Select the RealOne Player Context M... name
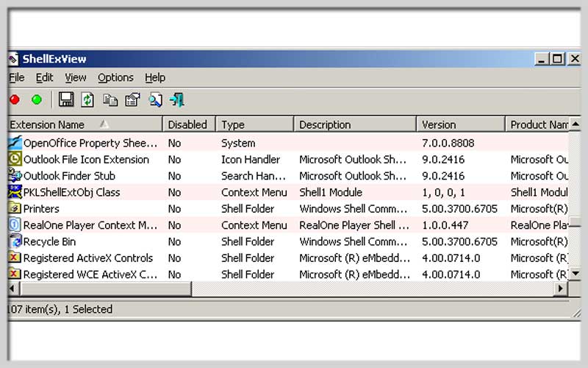Screen dimensions: 588x368 coord(90,225)
